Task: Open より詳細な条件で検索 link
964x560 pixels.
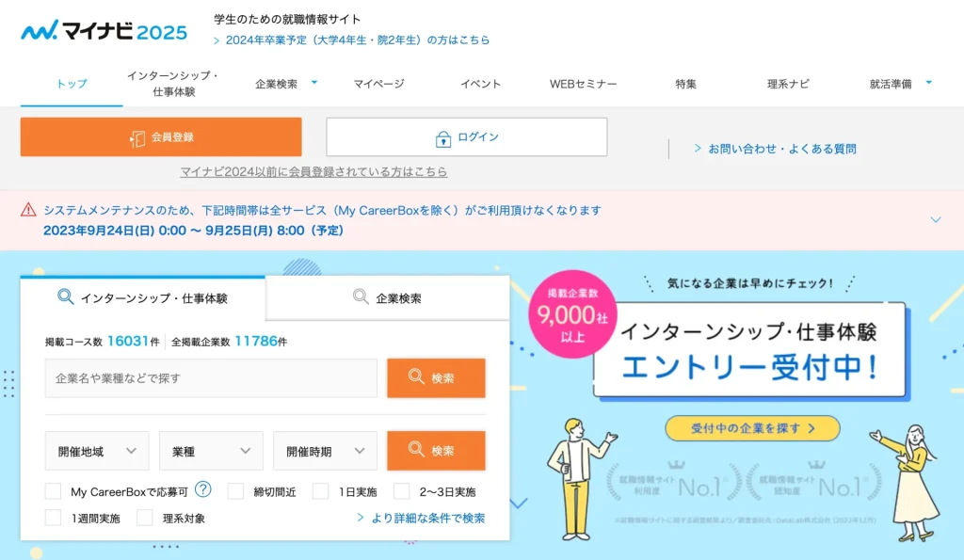Action: [422, 518]
